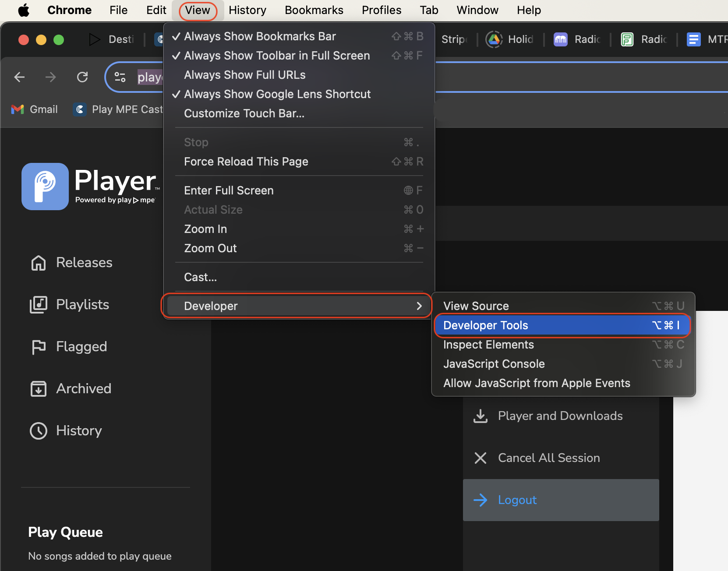The image size is (728, 571).
Task: Select Force Reload This Page
Action: [299, 162]
